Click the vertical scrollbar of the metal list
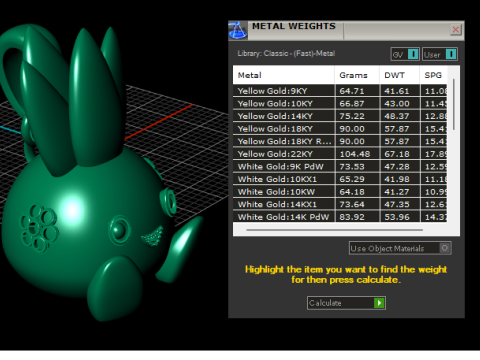This screenshot has width=480, height=360. 453,105
